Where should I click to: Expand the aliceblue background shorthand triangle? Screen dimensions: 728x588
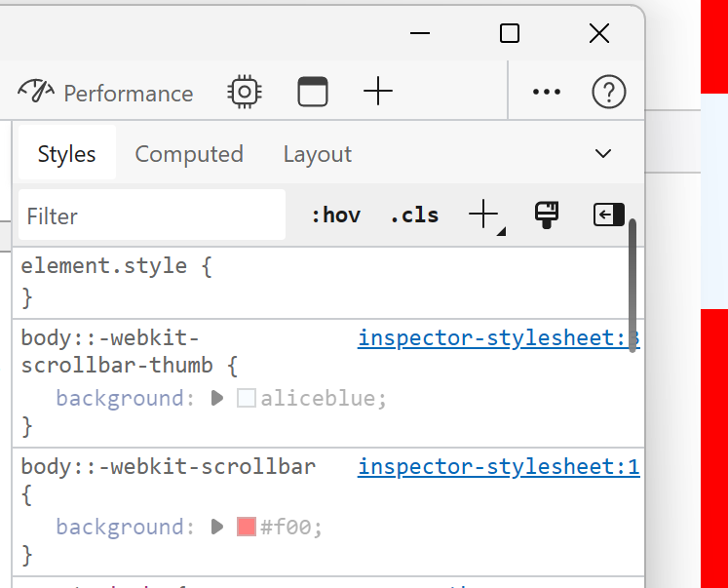tap(217, 398)
